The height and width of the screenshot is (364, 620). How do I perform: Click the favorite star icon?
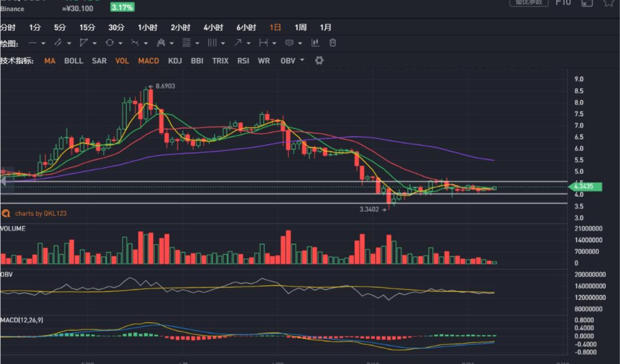[x=609, y=2]
